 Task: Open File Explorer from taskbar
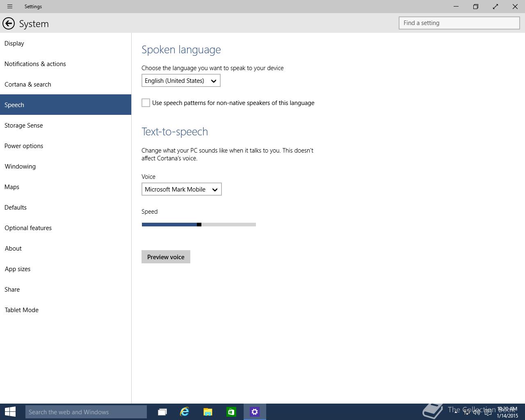[208, 412]
